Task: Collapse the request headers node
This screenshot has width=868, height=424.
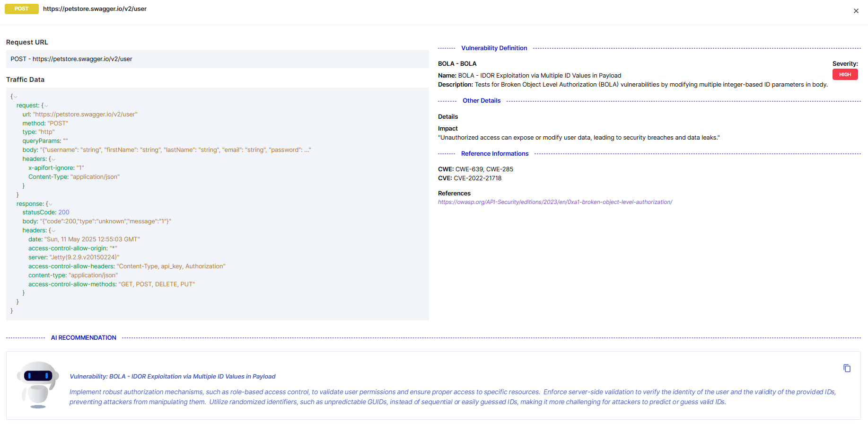Action: 53,159
